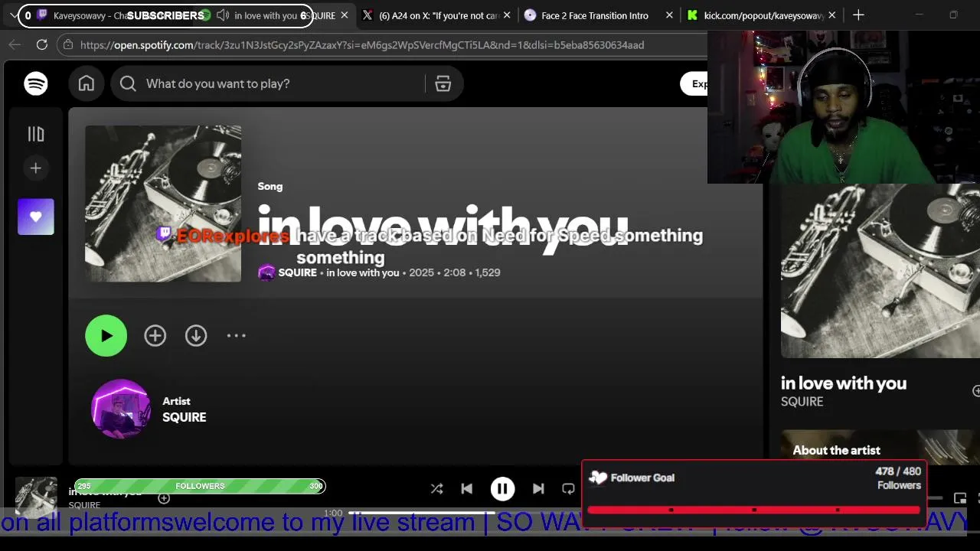Switch to the A24 on X tab
The image size is (980, 551).
coord(438,15)
